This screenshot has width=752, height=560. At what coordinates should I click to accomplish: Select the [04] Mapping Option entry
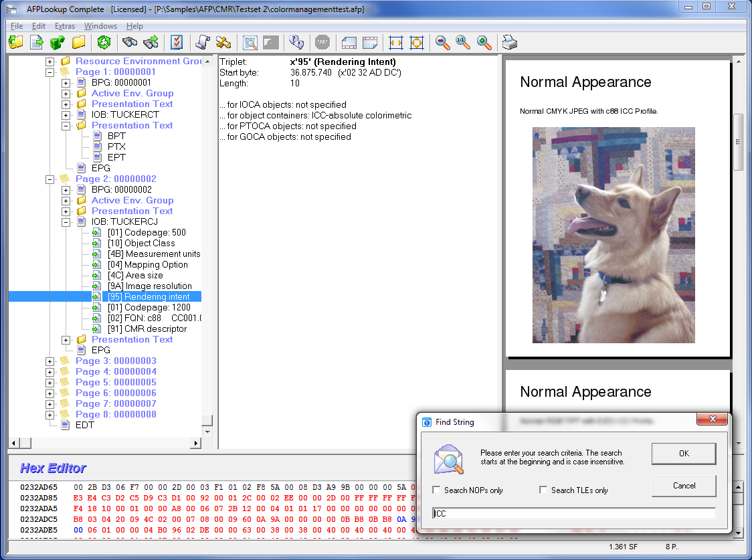coord(148,265)
